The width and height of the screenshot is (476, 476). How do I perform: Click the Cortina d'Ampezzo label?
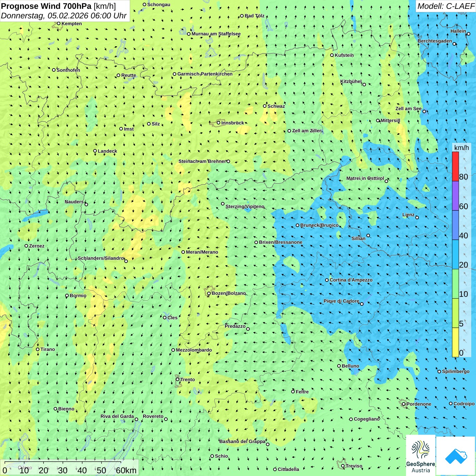[x=351, y=280]
